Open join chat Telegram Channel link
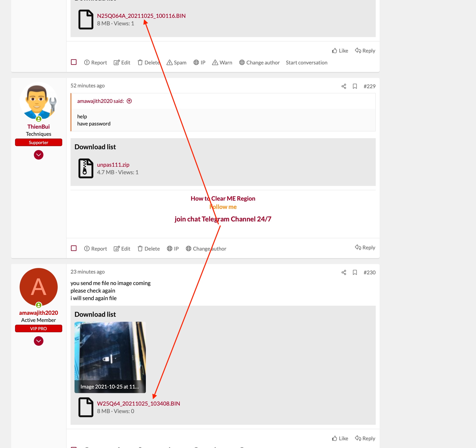476x448 pixels. [223, 219]
